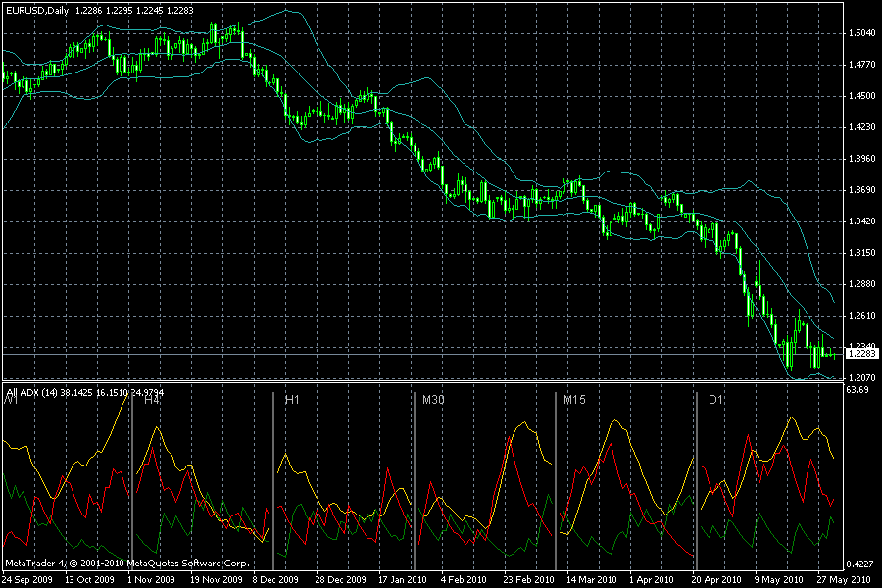882x588 pixels.
Task: Click the 27 May 2010 date label
Action: pyautogui.click(x=844, y=579)
